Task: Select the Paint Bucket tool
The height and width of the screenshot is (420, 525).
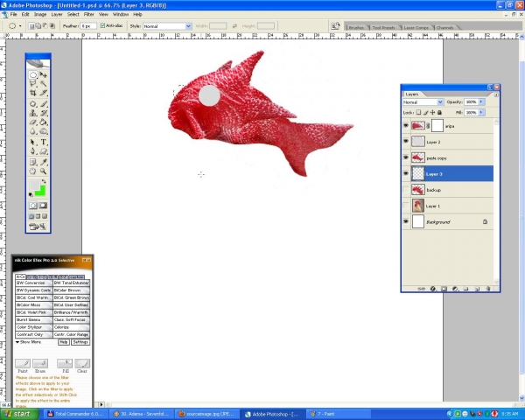Action: (x=43, y=122)
